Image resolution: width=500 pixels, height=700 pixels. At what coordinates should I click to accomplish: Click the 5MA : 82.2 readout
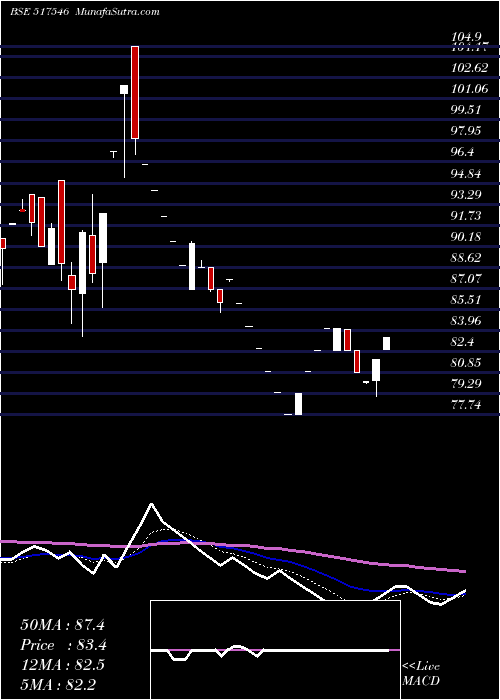58,684
